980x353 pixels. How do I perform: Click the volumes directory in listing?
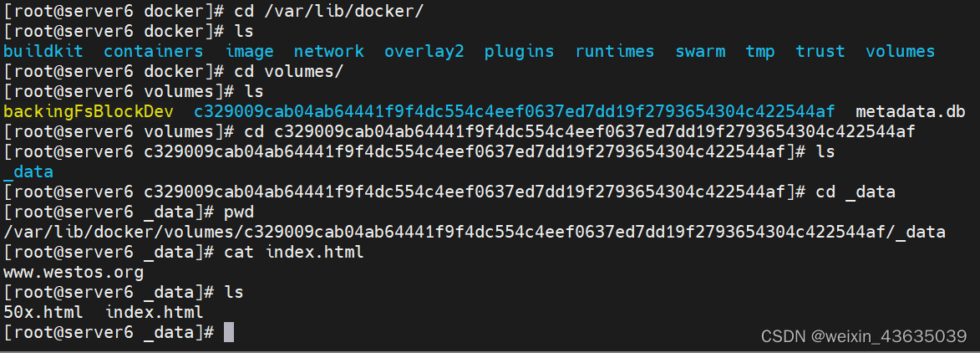click(900, 51)
